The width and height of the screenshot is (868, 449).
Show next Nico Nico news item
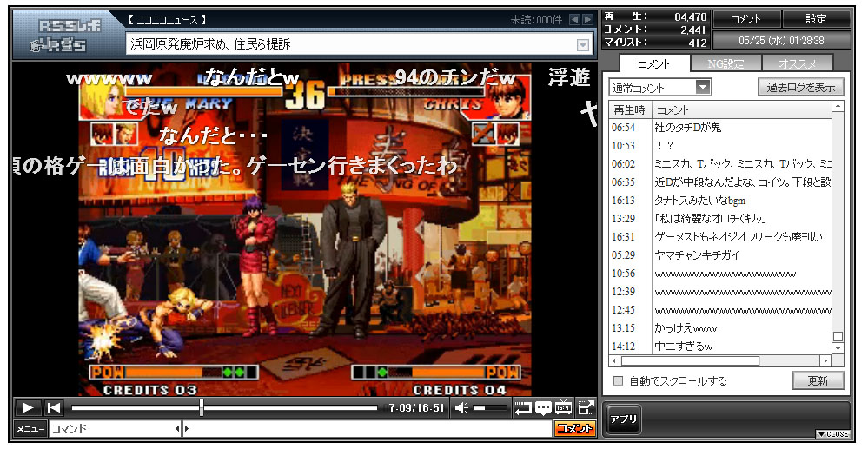587,20
